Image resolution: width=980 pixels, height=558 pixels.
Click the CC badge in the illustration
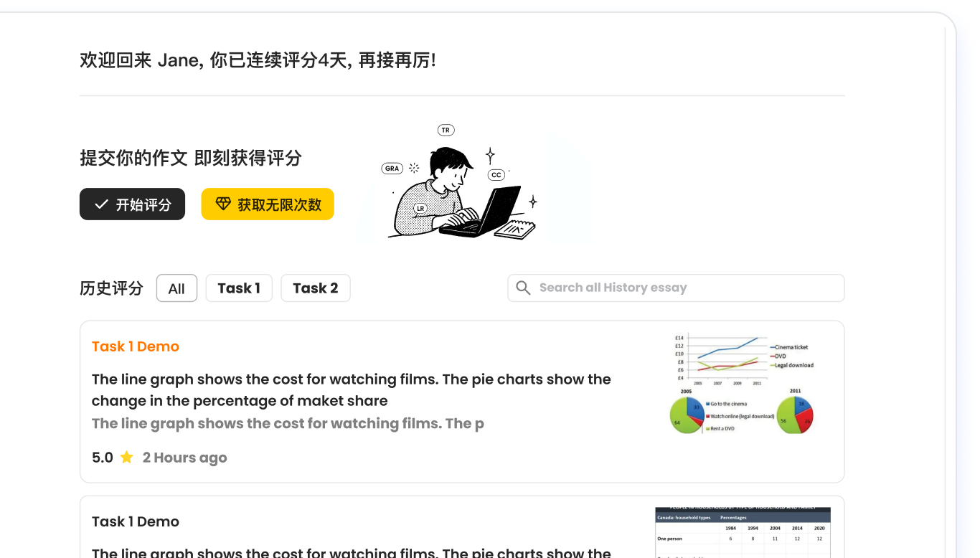496,175
